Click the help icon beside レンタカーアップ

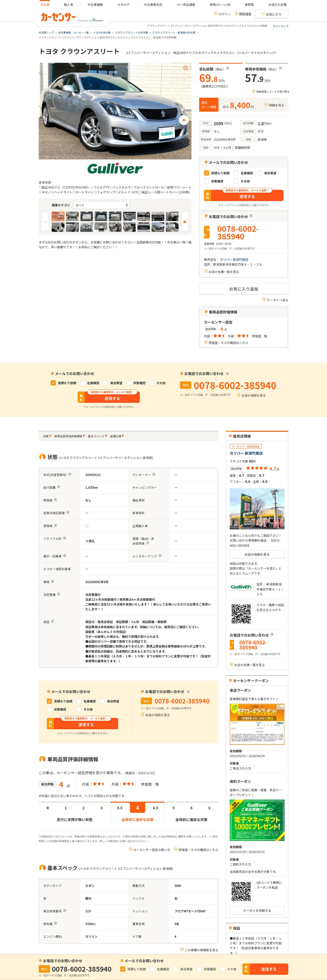pyautogui.click(x=160, y=556)
